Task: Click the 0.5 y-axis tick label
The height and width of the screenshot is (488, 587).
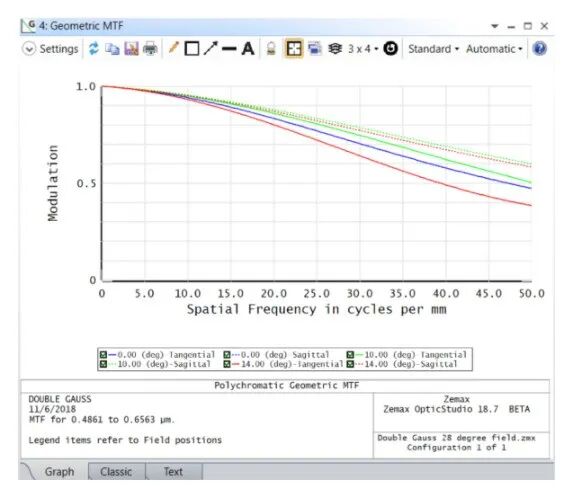Action: click(x=86, y=183)
